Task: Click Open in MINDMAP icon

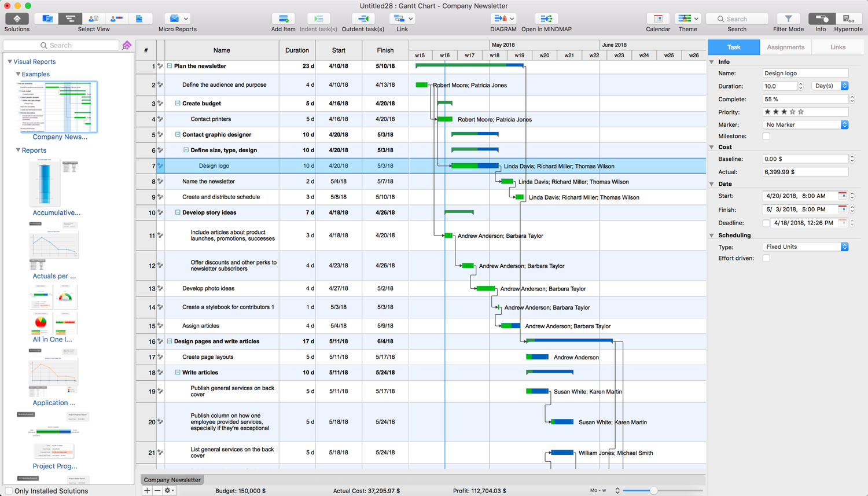Action: coord(546,19)
